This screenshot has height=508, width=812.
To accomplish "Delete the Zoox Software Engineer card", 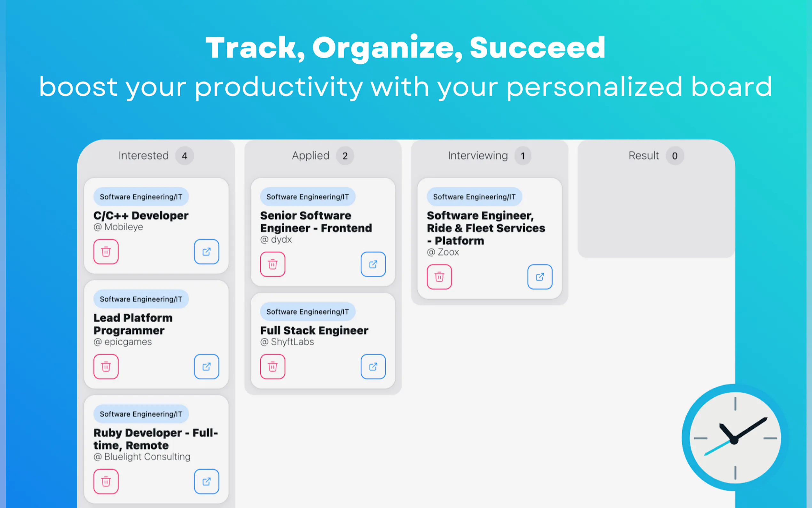I will point(439,277).
